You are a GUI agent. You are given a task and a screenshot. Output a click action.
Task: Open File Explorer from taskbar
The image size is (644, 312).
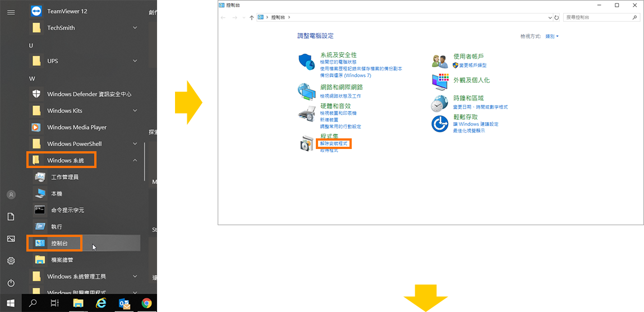click(78, 304)
